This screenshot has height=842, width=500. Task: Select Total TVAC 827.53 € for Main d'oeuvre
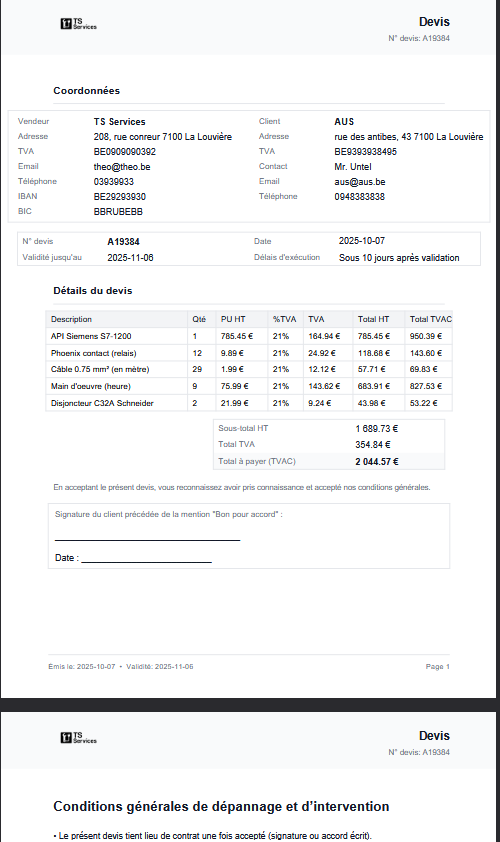point(426,387)
